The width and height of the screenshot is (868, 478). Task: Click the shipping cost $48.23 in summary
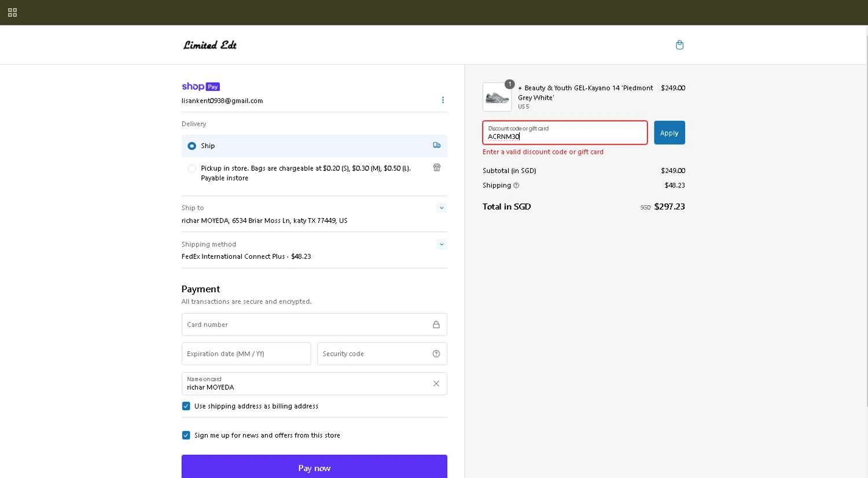pos(675,185)
